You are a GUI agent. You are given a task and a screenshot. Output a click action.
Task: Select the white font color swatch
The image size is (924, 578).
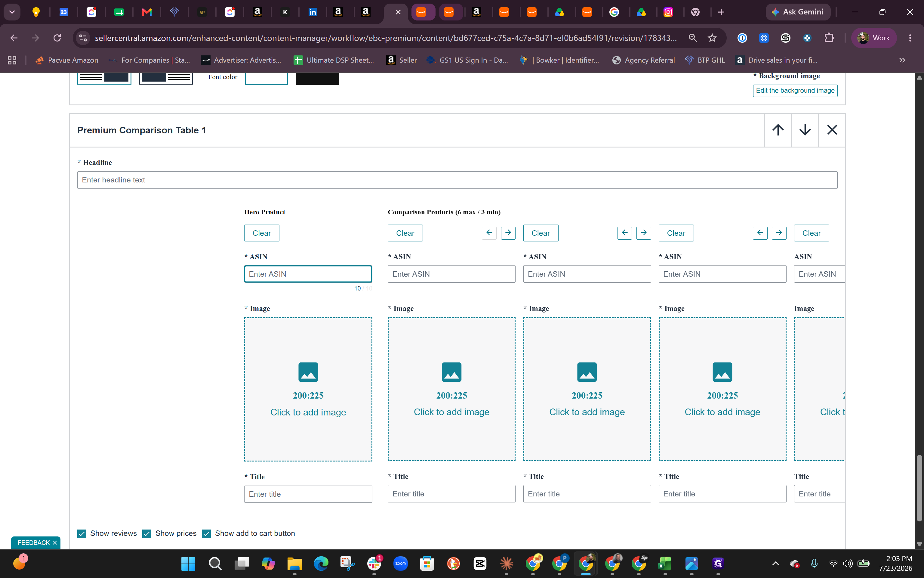point(266,78)
